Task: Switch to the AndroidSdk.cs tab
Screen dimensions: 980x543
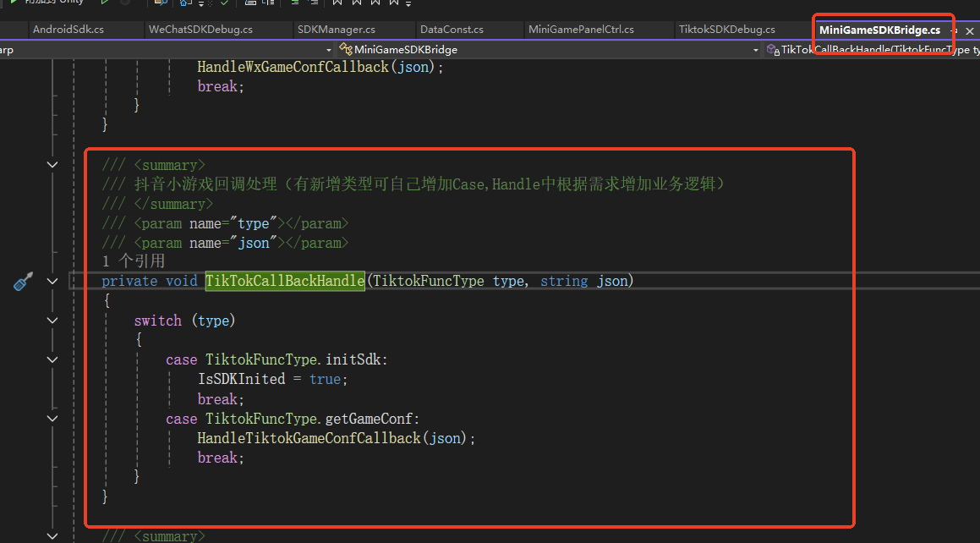Action: pyautogui.click(x=68, y=30)
